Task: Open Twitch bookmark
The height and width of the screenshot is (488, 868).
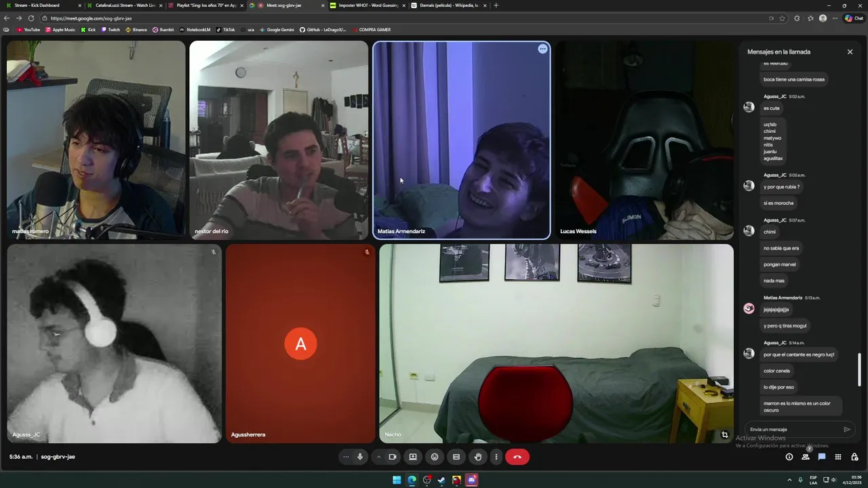Action: [x=111, y=30]
